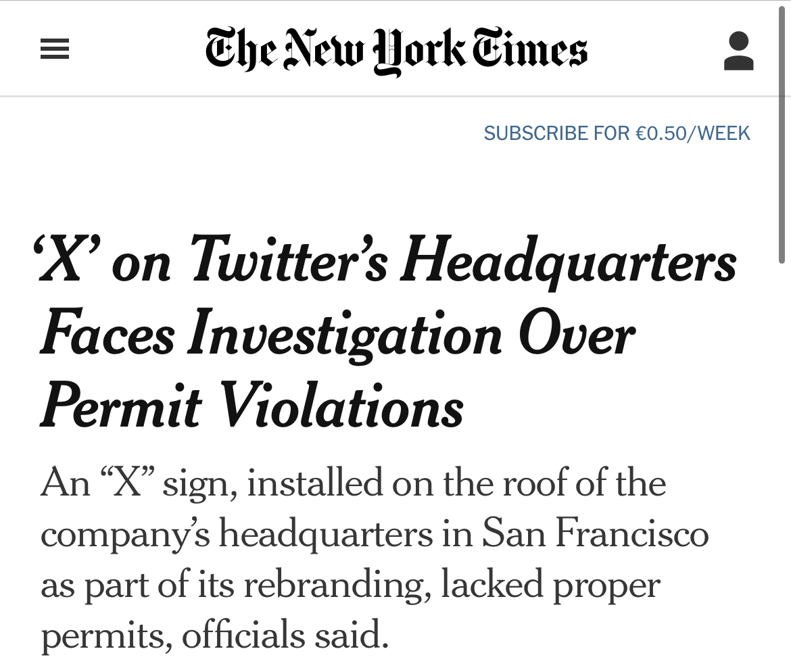The height and width of the screenshot is (672, 791).
Task: Click the word "Over" in the headline
Action: [577, 335]
